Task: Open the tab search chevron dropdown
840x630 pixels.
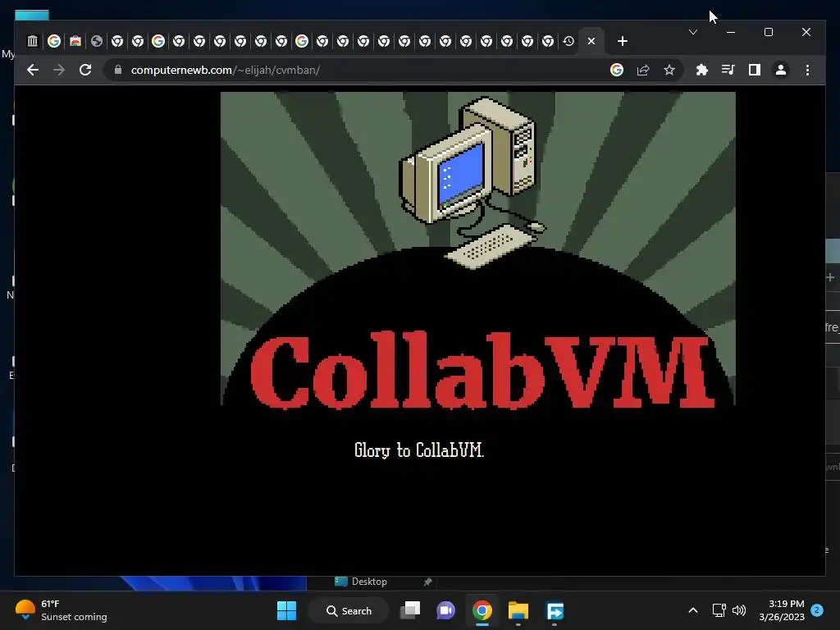Action: click(x=692, y=32)
